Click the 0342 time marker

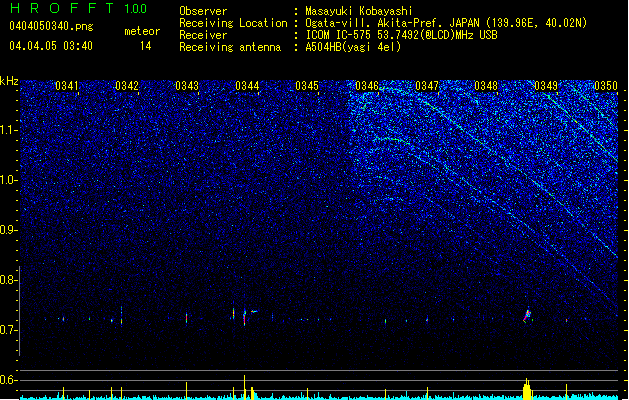127,86
